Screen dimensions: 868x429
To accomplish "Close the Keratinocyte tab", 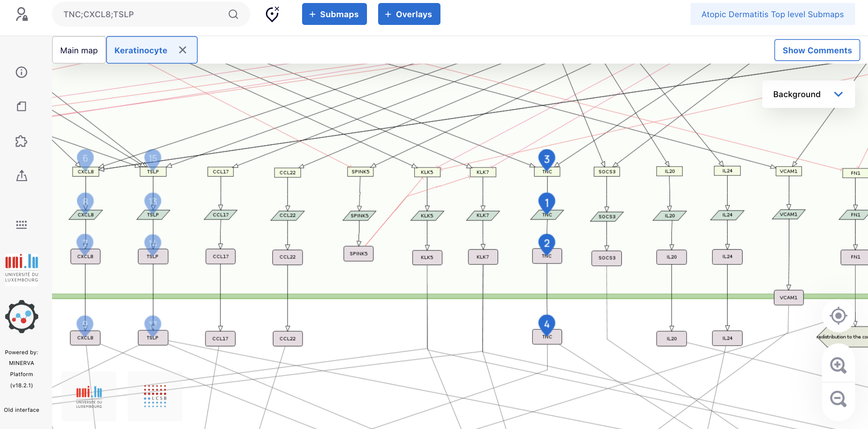I will [183, 50].
